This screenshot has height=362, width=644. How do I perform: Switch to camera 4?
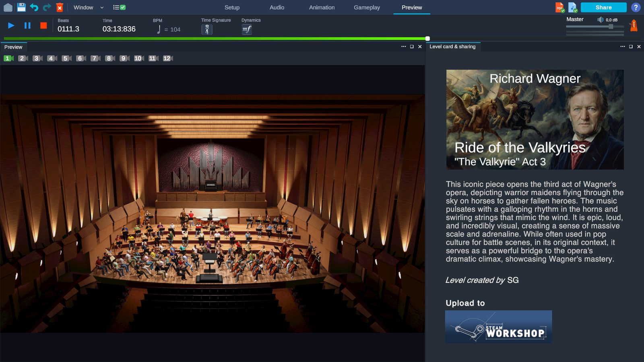(x=52, y=58)
